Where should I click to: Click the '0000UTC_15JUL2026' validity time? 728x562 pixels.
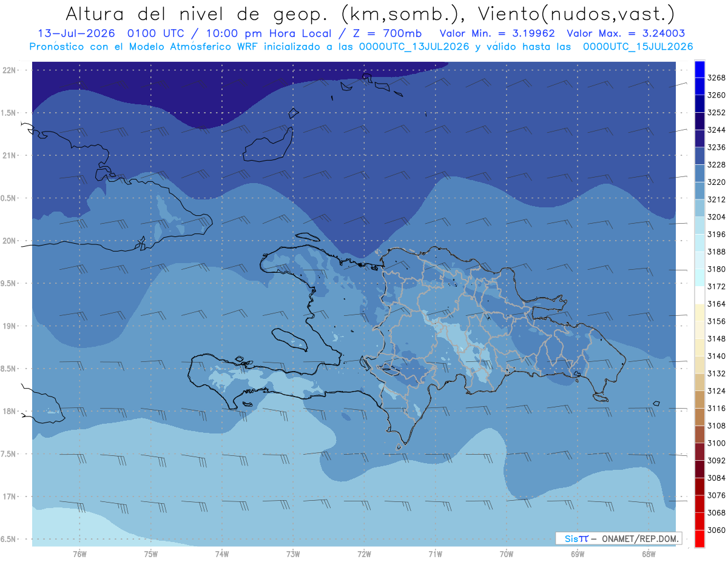[638, 47]
